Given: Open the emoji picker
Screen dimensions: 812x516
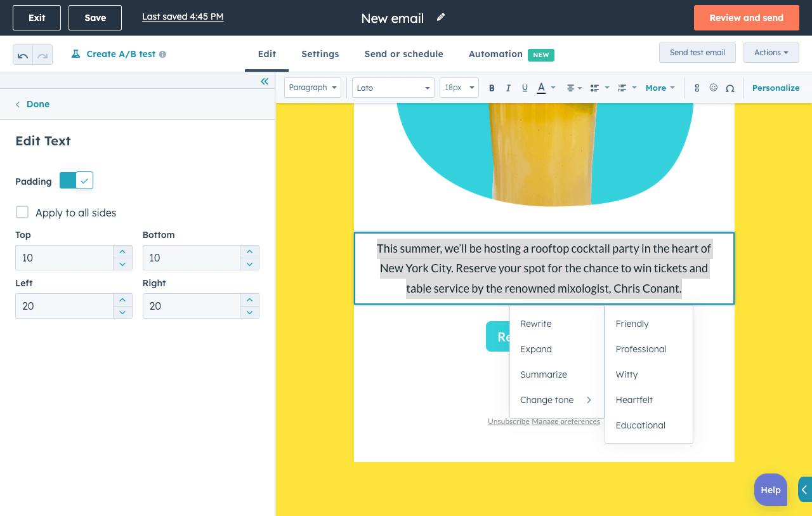Looking at the screenshot, I should coord(713,88).
